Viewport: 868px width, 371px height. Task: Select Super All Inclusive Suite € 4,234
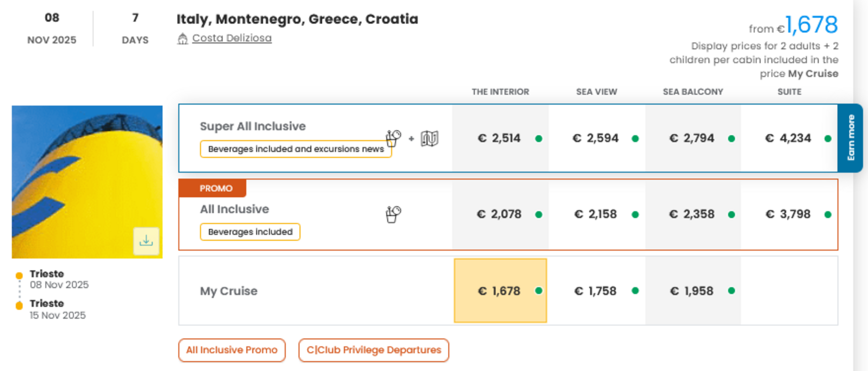[788, 138]
